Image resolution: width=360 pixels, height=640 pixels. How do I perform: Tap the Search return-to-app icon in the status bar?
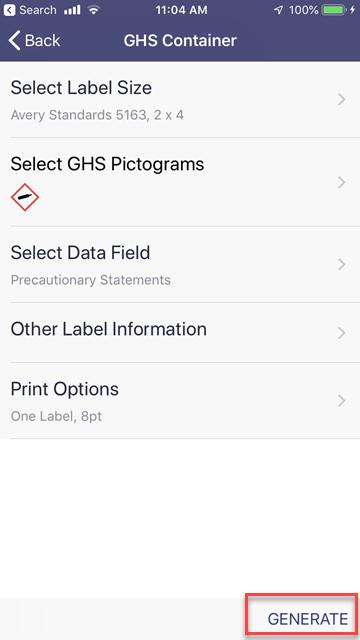9,10
